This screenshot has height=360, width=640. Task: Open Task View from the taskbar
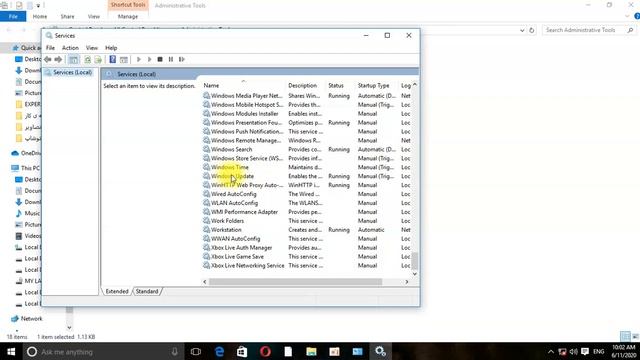(196, 351)
